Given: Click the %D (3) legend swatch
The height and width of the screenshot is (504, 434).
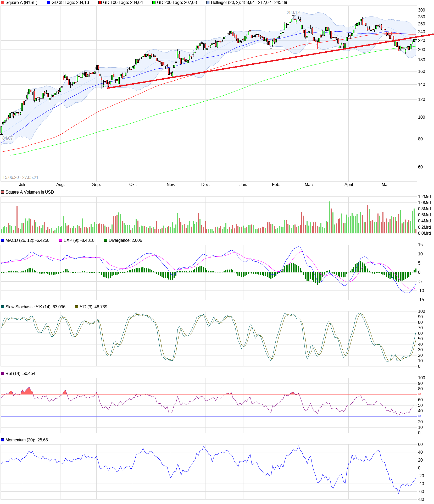Looking at the screenshot, I should click(76, 307).
